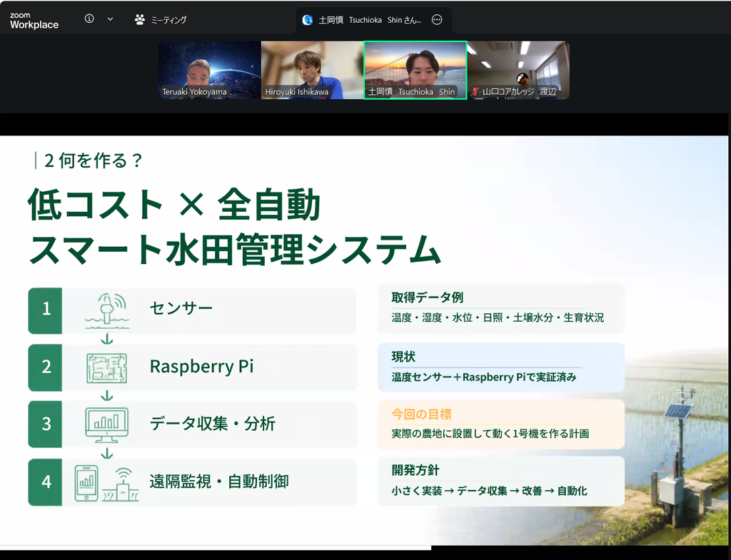Click the Wi-Fi field device icon in step 4
The height and width of the screenshot is (560, 731).
coord(121,484)
